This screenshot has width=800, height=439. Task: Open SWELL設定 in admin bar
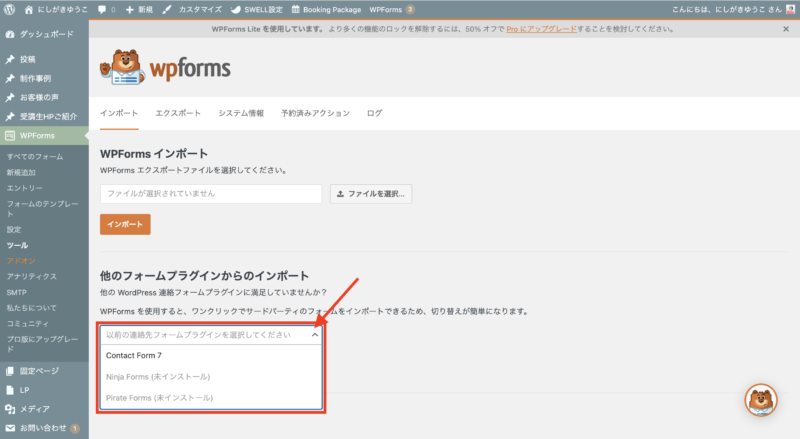257,9
